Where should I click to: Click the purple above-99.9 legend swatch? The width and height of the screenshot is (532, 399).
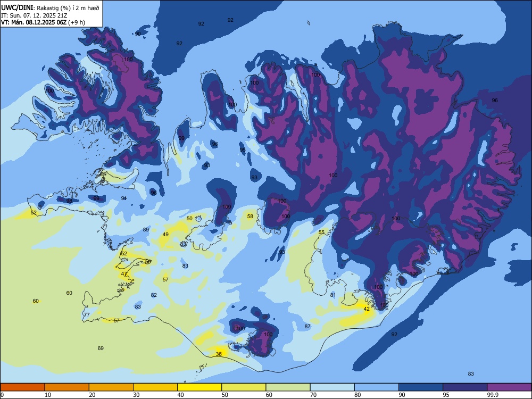click(509, 387)
